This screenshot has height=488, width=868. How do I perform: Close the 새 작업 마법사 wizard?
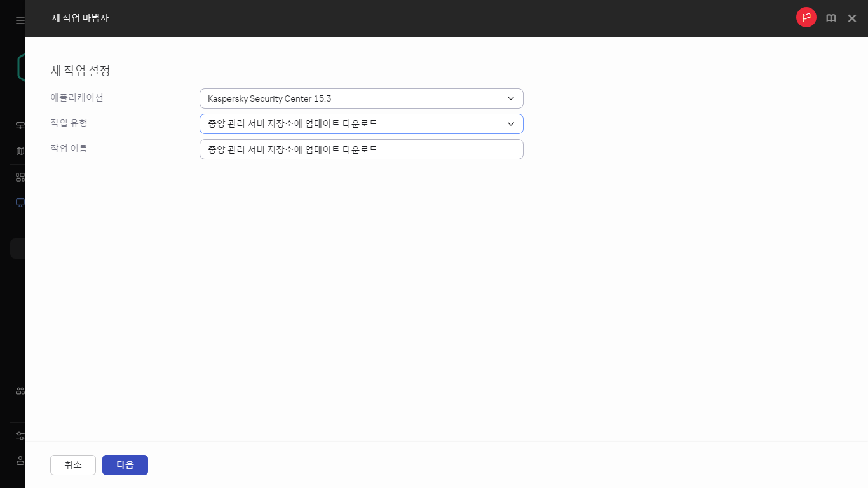[852, 18]
